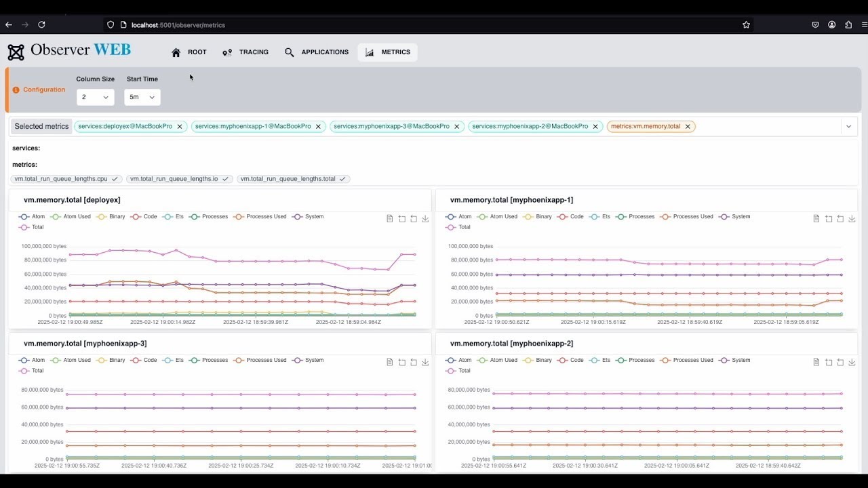Reset zoom on vm.memory.total [deployex] chart
The image size is (868, 488).
coord(414,218)
